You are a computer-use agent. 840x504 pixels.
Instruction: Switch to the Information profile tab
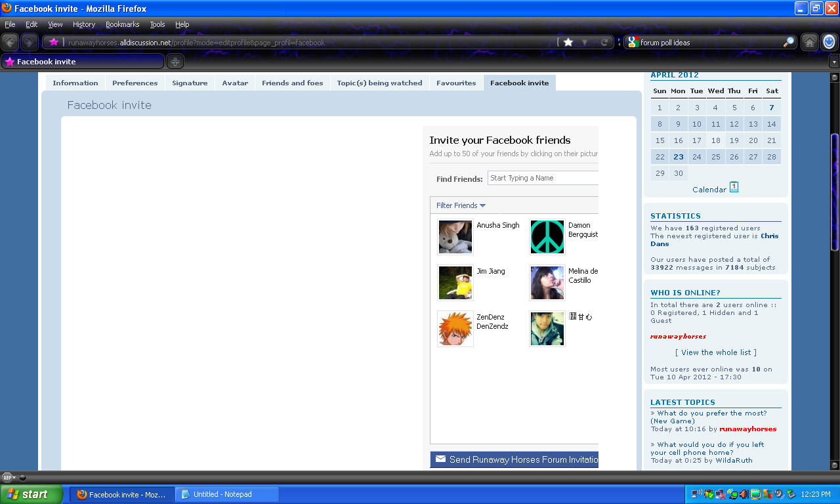click(x=75, y=83)
